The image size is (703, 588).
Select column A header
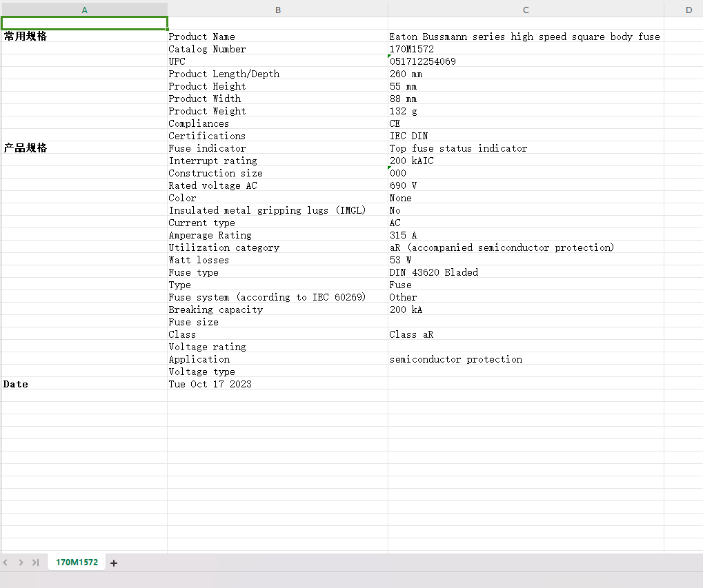point(84,10)
